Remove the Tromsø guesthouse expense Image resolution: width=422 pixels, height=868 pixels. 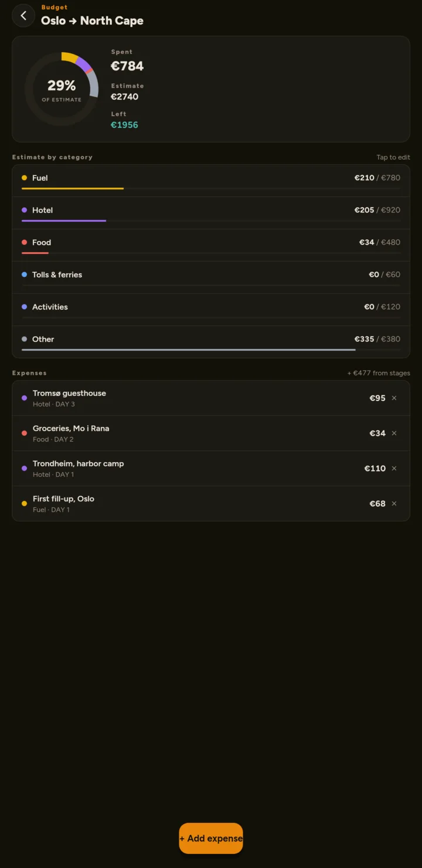[394, 398]
